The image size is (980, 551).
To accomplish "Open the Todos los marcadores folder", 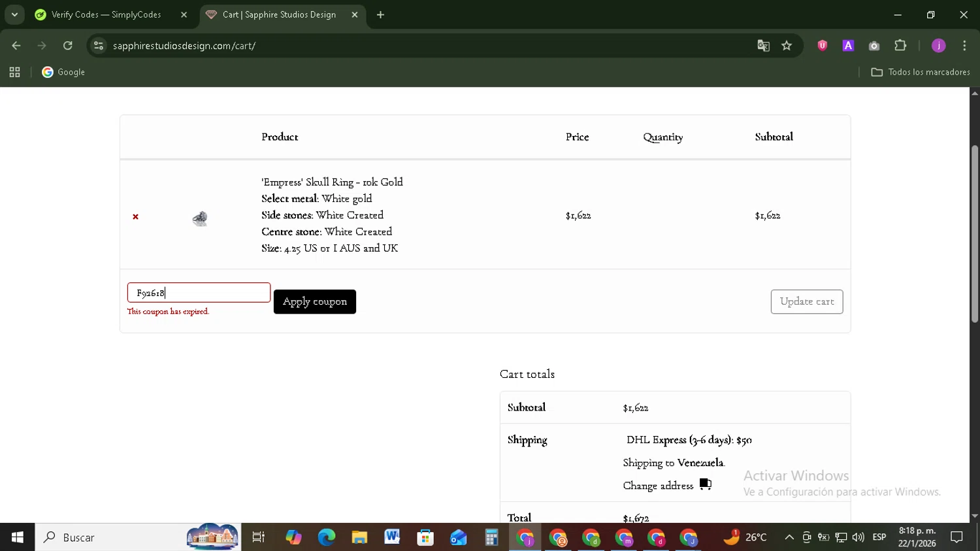I will pos(921,73).
